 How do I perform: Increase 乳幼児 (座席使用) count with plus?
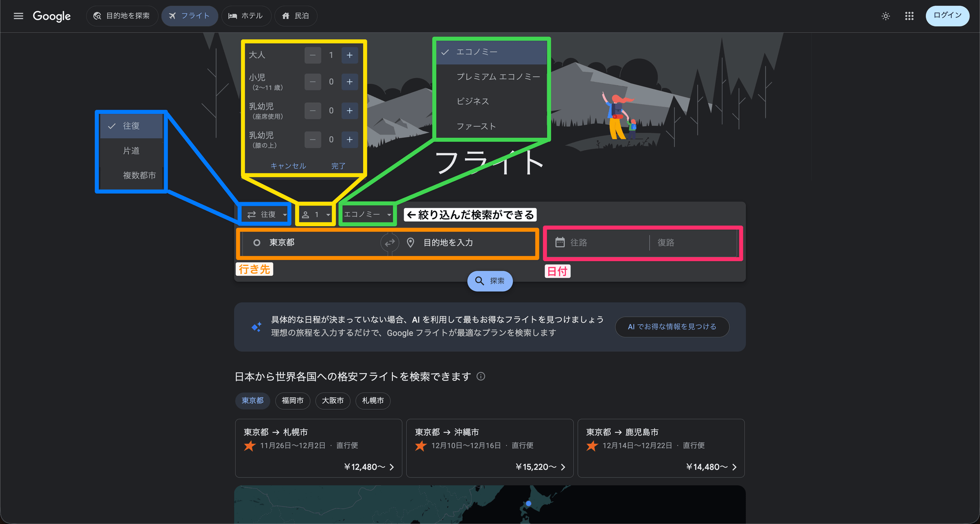[350, 111]
